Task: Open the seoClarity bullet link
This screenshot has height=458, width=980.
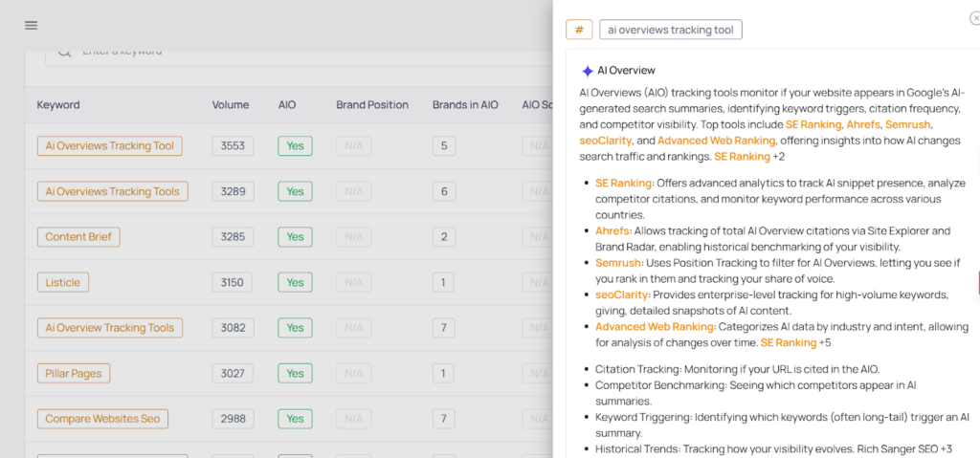Action: (x=622, y=294)
